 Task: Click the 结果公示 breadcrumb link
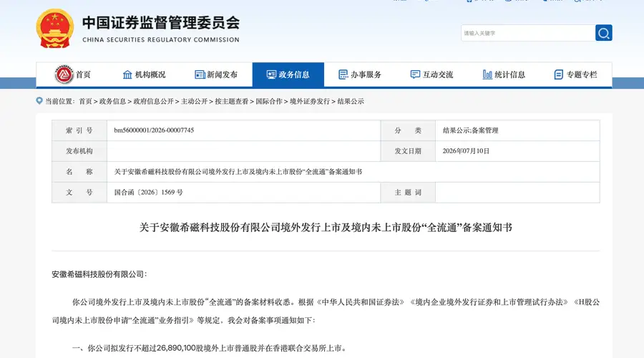tap(351, 102)
